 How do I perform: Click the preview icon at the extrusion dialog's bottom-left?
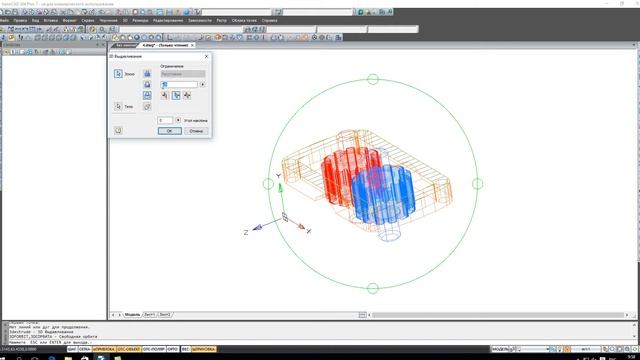click(118, 131)
